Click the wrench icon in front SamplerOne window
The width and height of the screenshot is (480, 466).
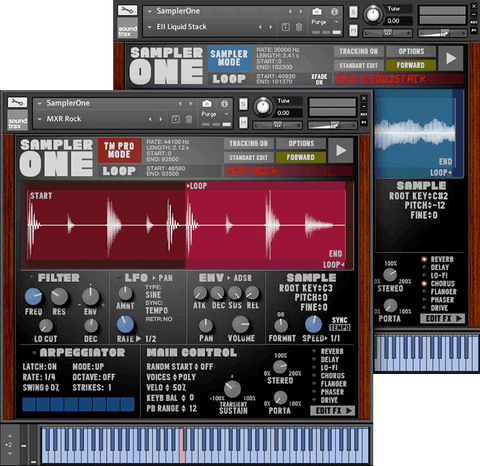tap(17, 102)
